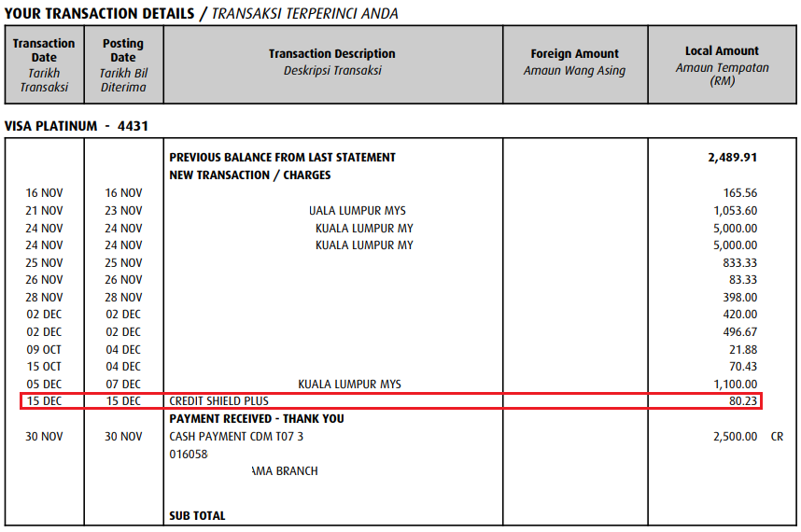Screen dimensions: 801x532
Task: Click the amount 833.33
Action: [x=739, y=263]
